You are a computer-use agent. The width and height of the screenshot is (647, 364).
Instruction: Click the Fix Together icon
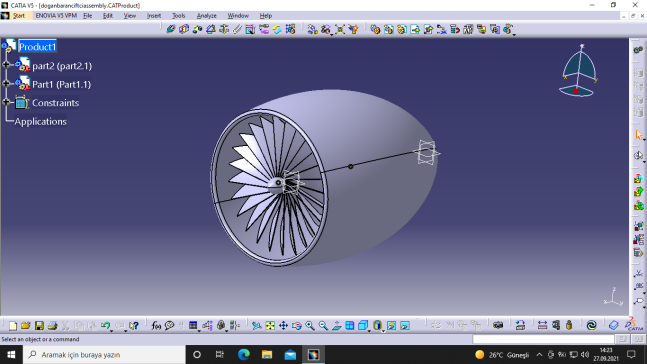tap(237, 29)
